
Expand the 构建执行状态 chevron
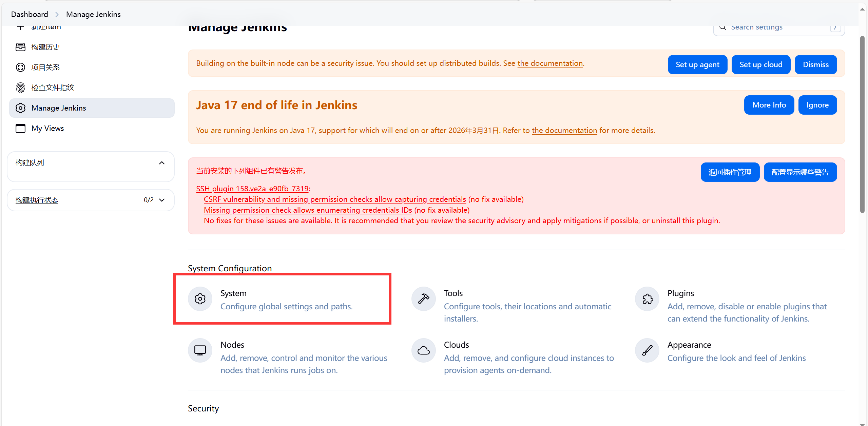coord(162,200)
